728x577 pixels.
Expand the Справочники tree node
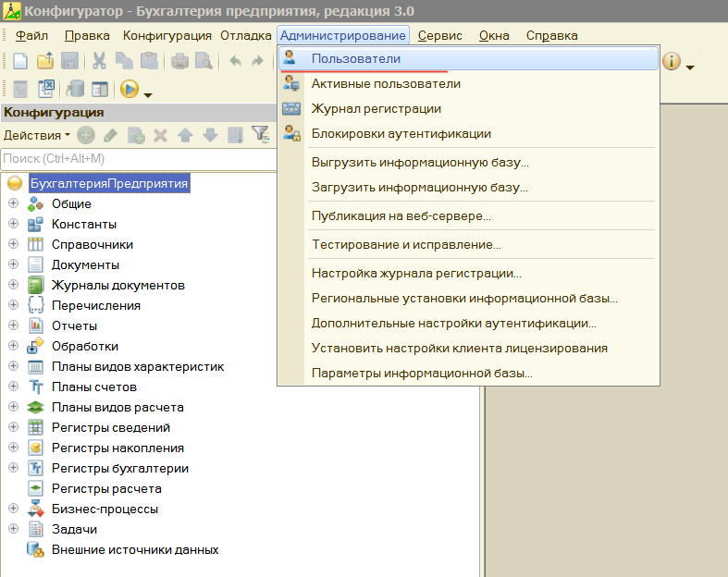[x=14, y=244]
